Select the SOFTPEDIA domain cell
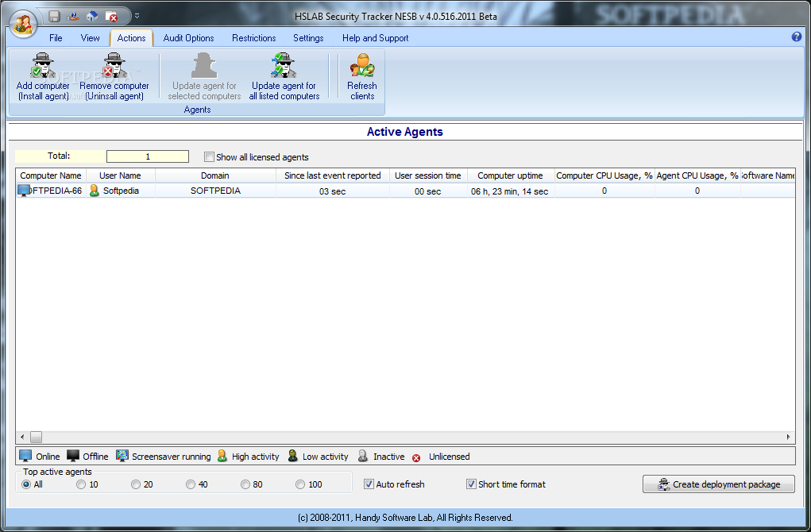Viewport: 811px width, 532px height. 215,191
